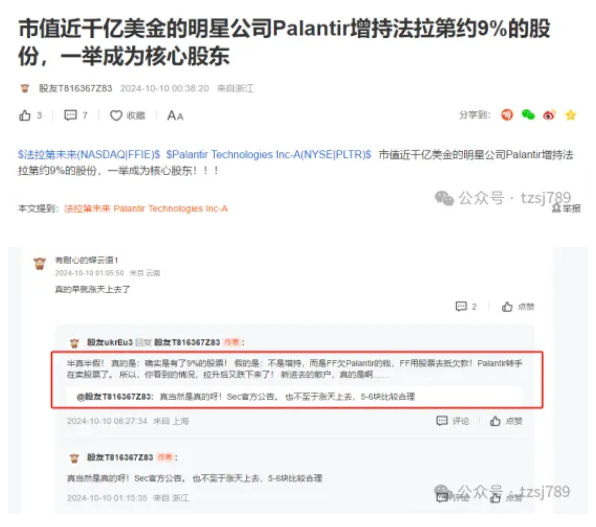This screenshot has width=596, height=527.
Task: Like the post using thumbs-up icon
Action: (25, 115)
